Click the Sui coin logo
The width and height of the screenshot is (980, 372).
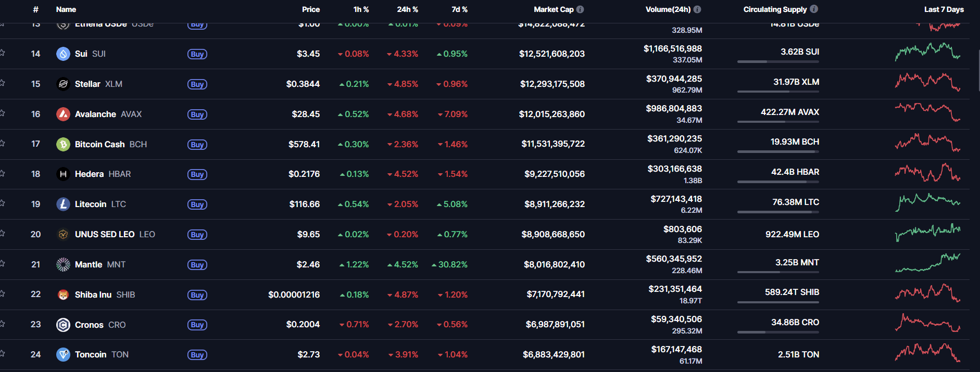click(63, 54)
